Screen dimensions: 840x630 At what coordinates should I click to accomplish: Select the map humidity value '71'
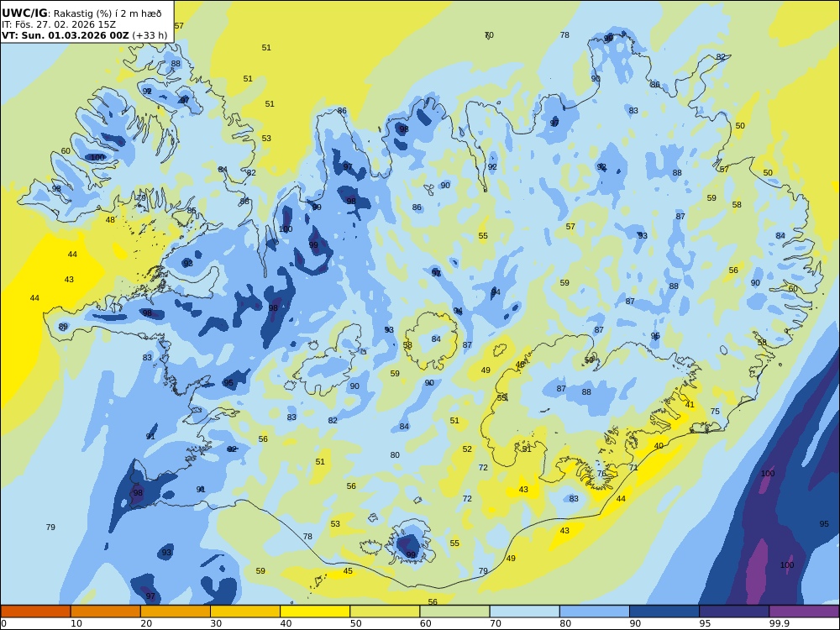[633, 468]
